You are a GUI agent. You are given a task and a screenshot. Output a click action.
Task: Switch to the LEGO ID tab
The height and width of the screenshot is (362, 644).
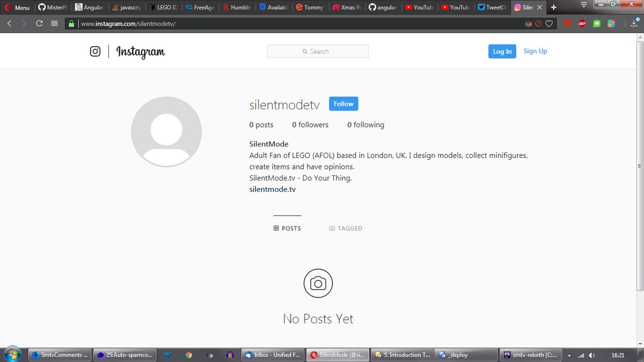(x=162, y=8)
